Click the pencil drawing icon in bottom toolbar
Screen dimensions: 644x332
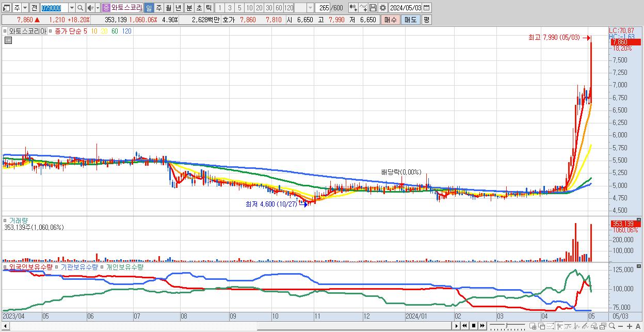tap(585, 326)
